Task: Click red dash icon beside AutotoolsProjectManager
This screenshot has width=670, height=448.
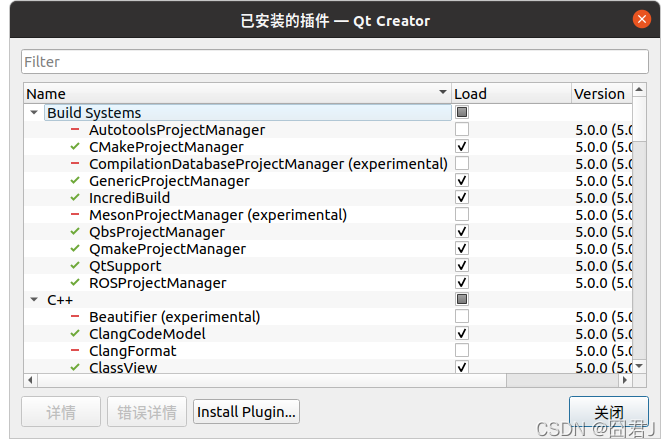Action: pyautogui.click(x=75, y=130)
